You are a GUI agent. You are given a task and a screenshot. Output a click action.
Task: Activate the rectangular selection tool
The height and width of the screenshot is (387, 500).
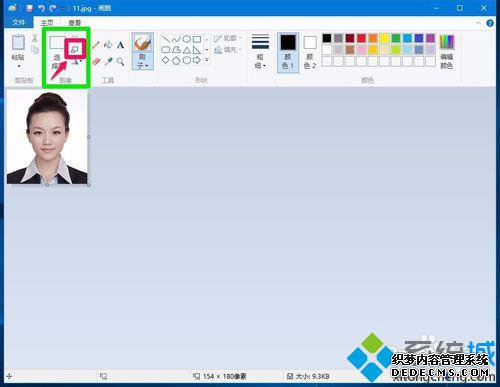click(57, 43)
